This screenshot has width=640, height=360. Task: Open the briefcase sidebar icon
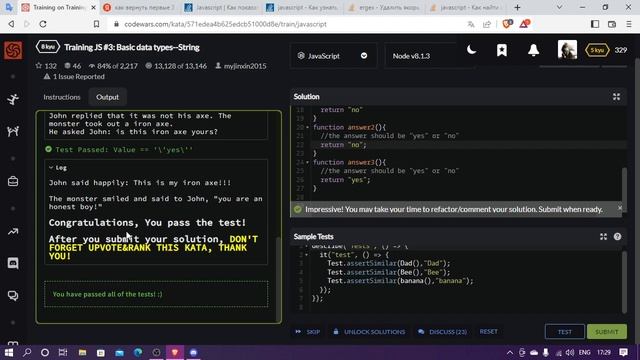[13, 181]
